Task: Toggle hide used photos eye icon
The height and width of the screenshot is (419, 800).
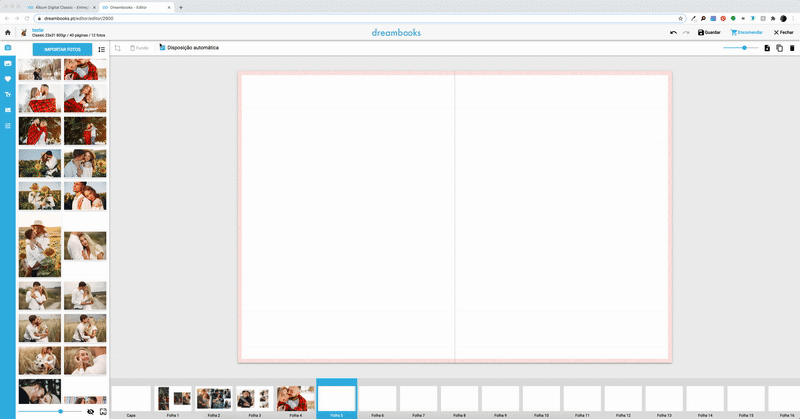Action: coord(90,411)
